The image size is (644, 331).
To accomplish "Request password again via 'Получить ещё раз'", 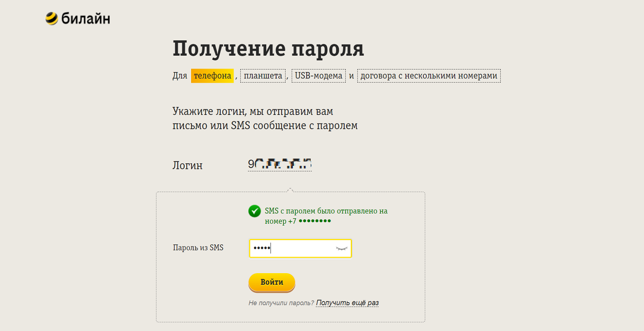I will [x=347, y=303].
